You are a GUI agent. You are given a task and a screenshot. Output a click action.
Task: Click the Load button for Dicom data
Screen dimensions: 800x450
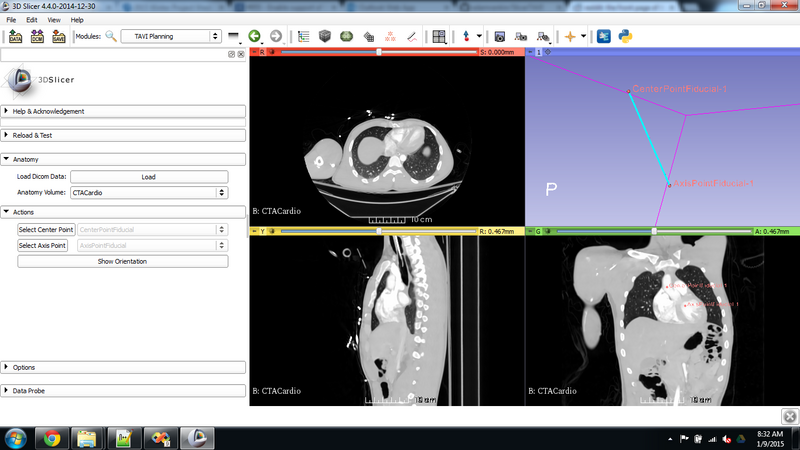coord(148,176)
